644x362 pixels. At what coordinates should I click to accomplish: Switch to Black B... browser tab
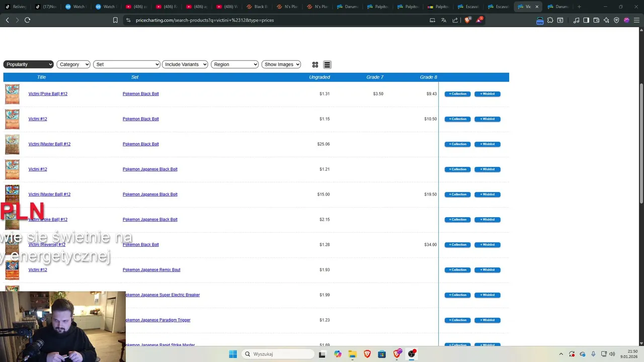[258, 7]
